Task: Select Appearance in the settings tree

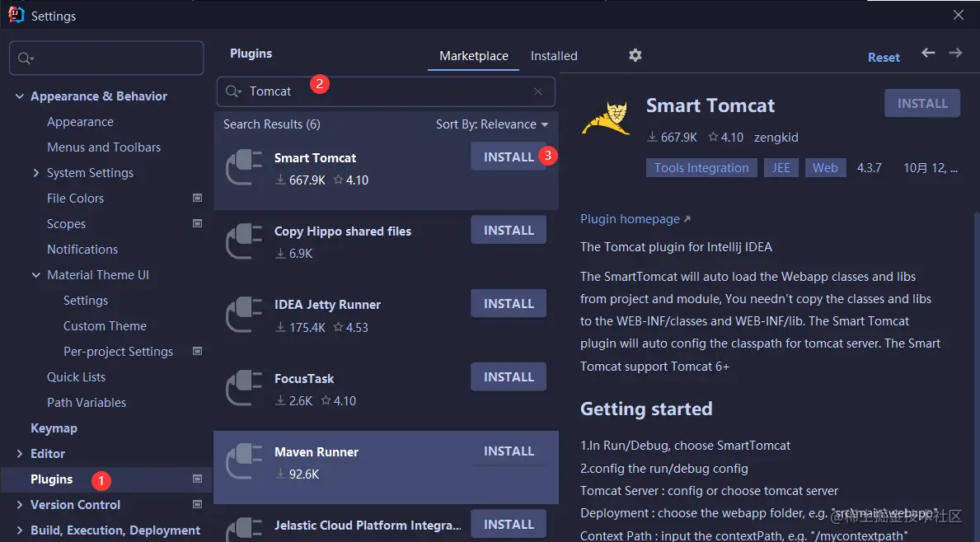Action: tap(80, 122)
